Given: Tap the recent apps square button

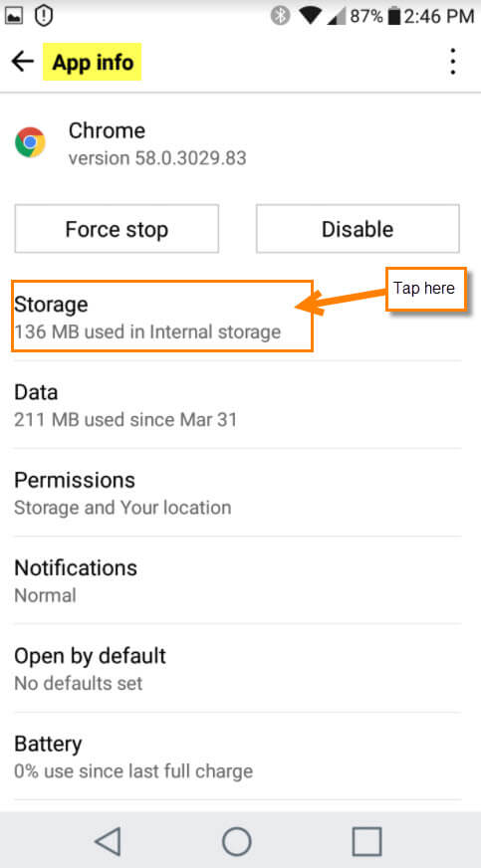Looking at the screenshot, I should (x=366, y=841).
